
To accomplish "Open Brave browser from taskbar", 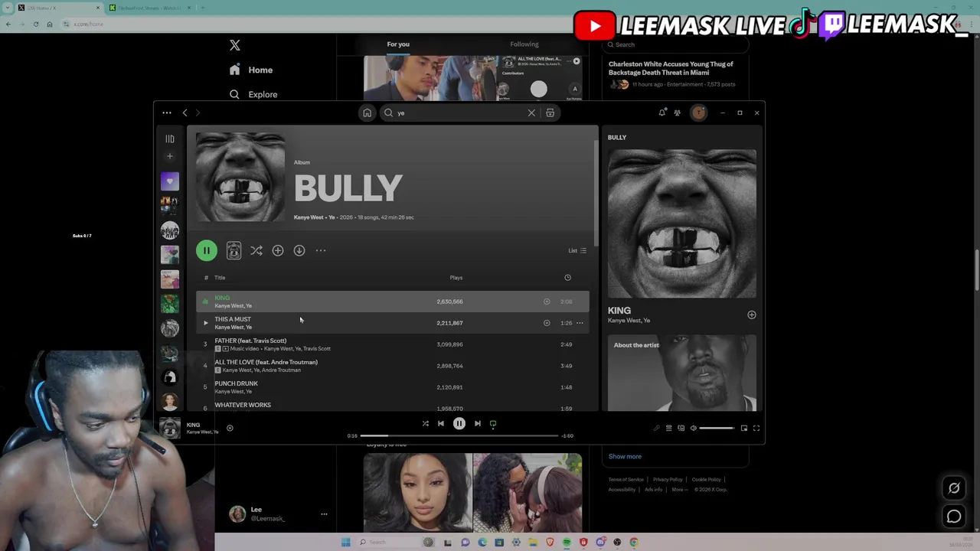I will click(550, 542).
